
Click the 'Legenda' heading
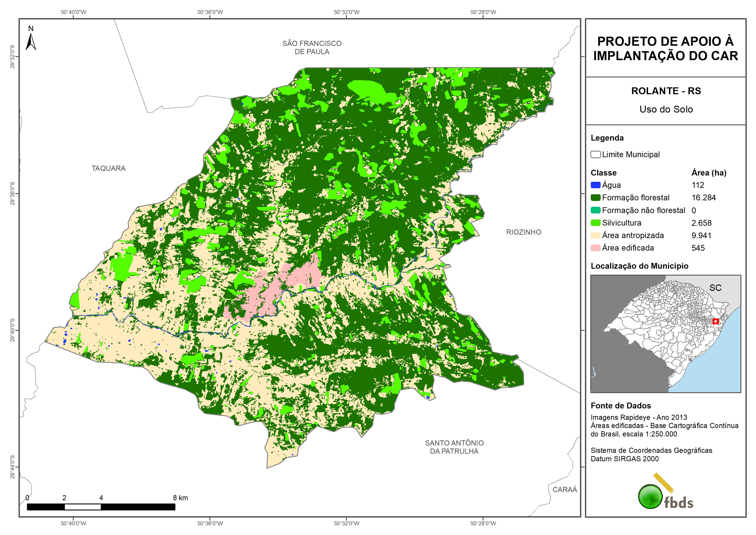point(607,138)
